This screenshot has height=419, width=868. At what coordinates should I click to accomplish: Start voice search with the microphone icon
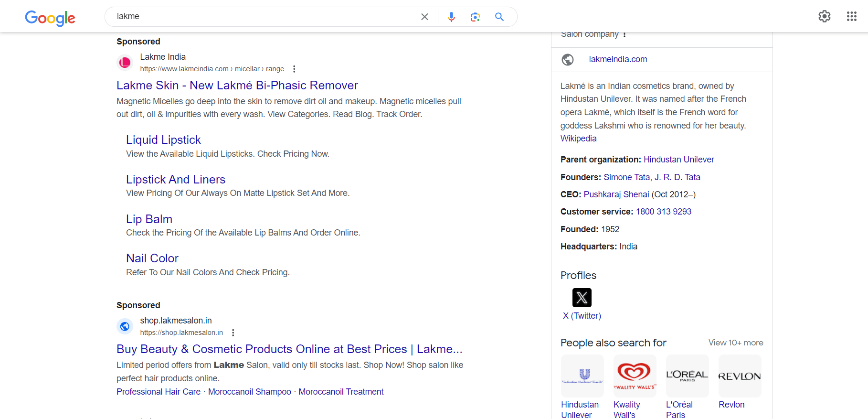pos(451,17)
